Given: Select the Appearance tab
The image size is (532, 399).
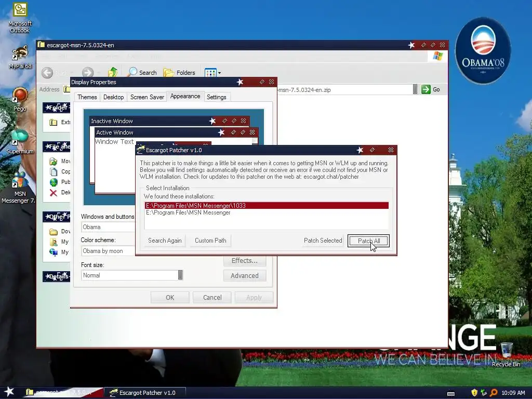Looking at the screenshot, I should point(185,96).
